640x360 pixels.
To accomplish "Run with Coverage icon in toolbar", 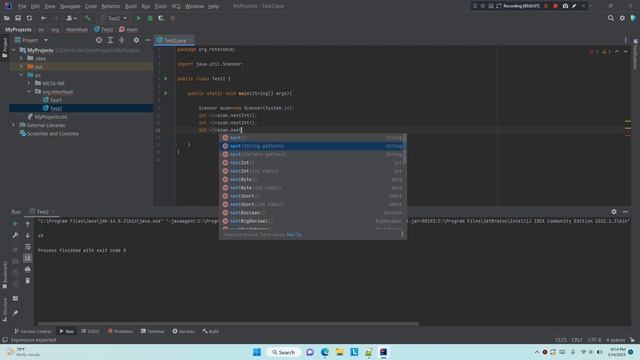I will pyautogui.click(x=161, y=18).
